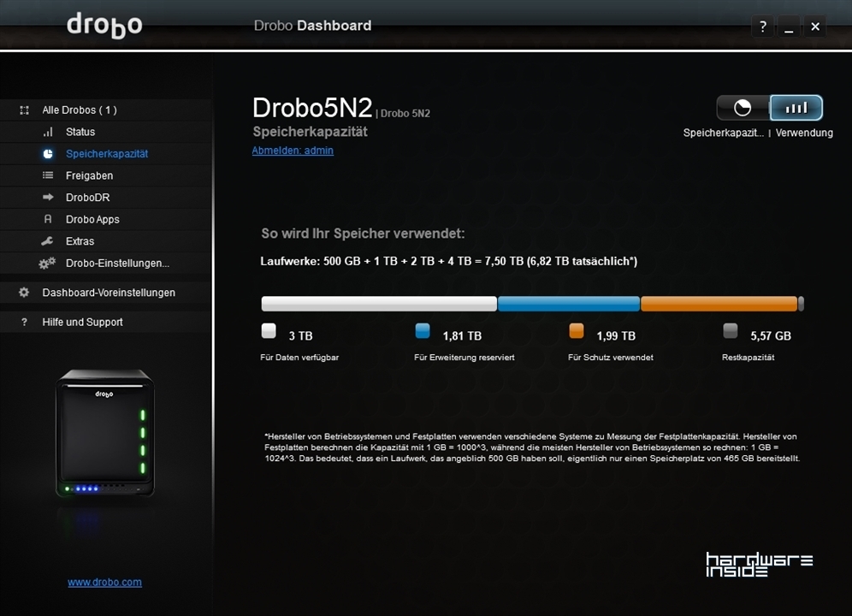Click the drobo logo in the header
This screenshot has width=852, height=616.
tap(104, 26)
